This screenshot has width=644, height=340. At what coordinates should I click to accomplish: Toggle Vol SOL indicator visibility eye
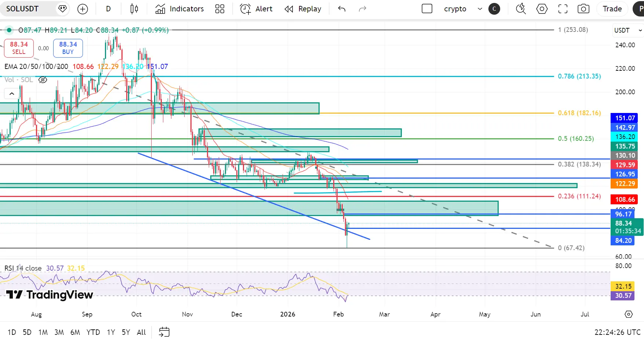43,80
